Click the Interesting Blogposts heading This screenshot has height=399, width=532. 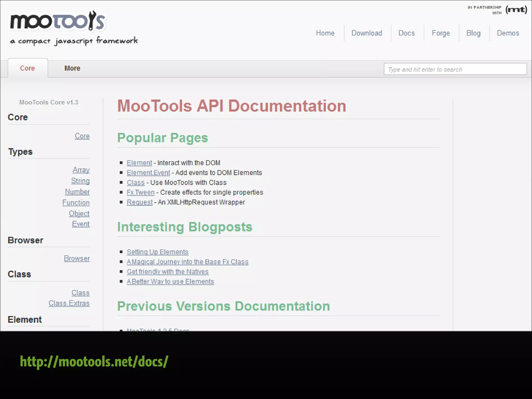click(x=185, y=227)
